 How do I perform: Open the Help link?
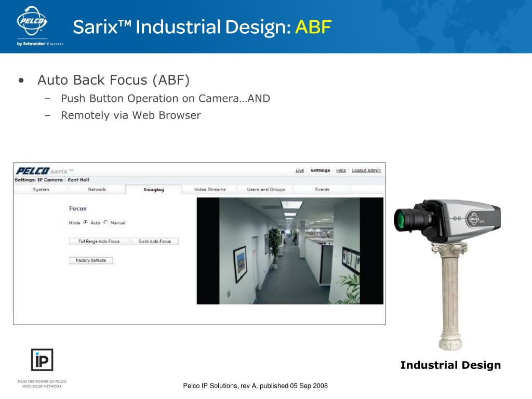[341, 170]
